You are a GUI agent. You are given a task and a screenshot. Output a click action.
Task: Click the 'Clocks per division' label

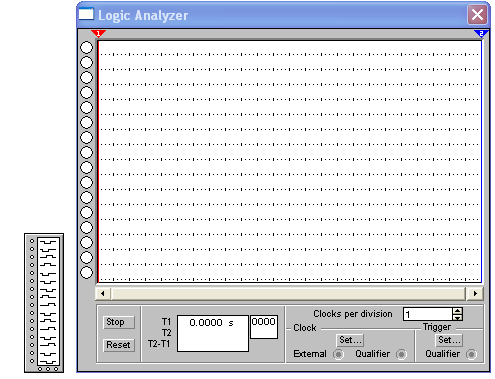tap(353, 314)
